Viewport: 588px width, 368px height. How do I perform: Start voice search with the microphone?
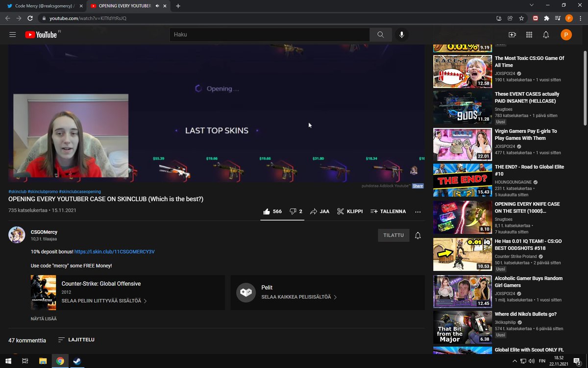click(x=402, y=35)
